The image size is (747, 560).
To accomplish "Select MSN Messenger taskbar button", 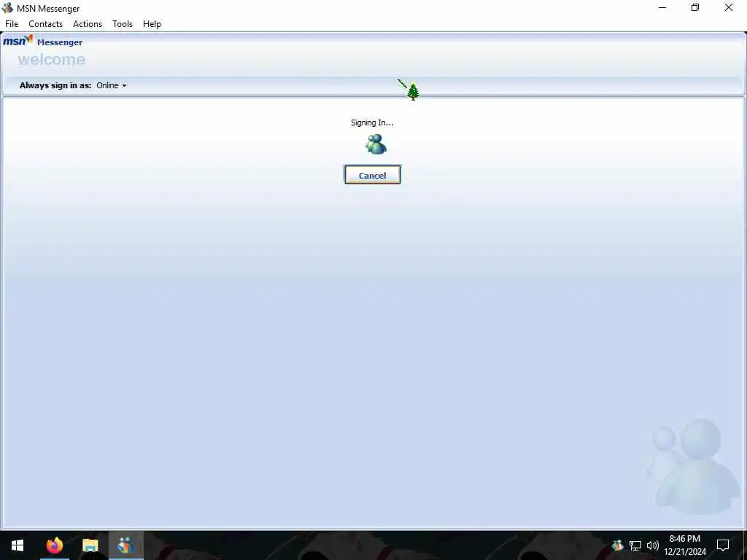I will (x=125, y=545).
